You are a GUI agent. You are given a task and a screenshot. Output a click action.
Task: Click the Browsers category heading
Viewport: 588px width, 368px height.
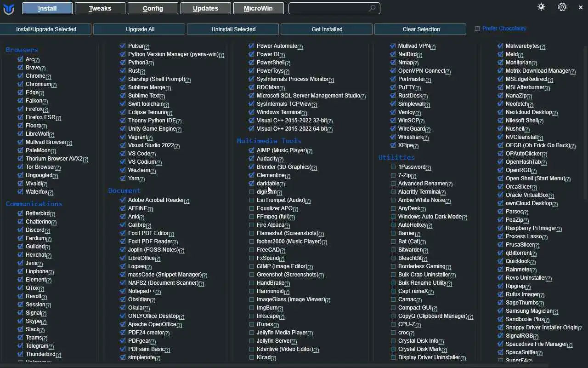22,50
